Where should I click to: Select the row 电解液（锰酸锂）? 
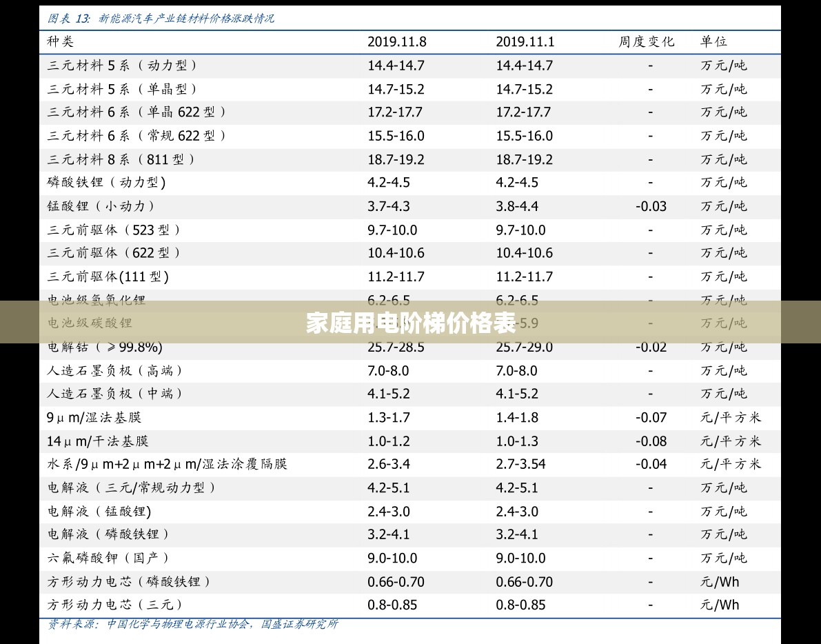coord(410,512)
